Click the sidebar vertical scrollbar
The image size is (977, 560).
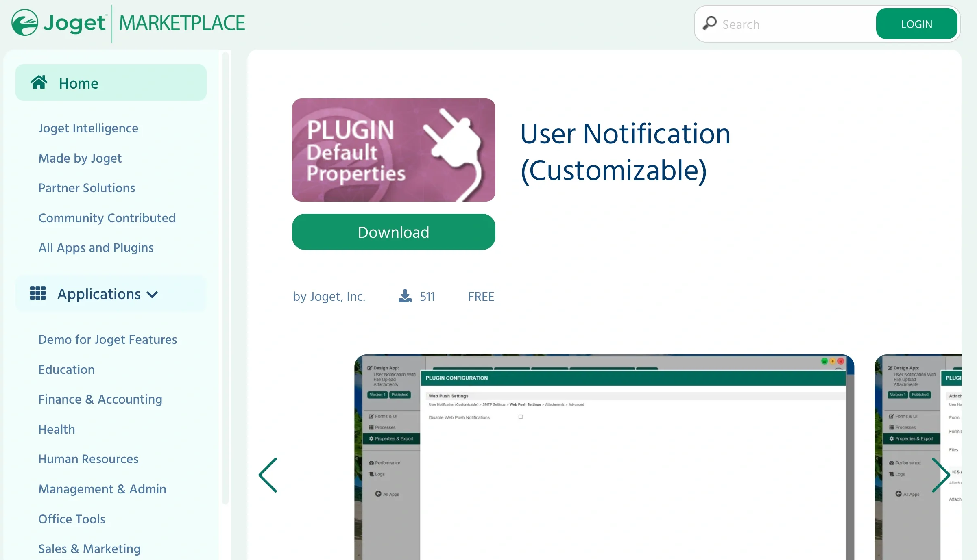(225, 276)
